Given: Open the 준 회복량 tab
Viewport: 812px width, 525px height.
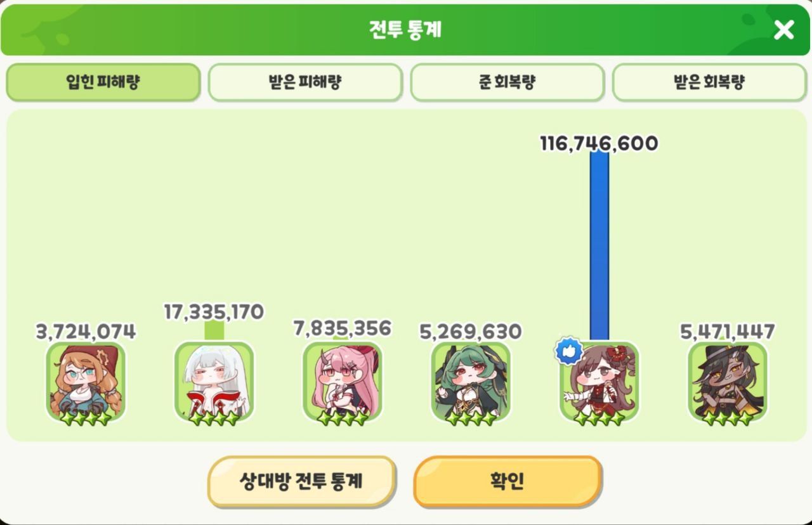Looking at the screenshot, I should coord(507,82).
